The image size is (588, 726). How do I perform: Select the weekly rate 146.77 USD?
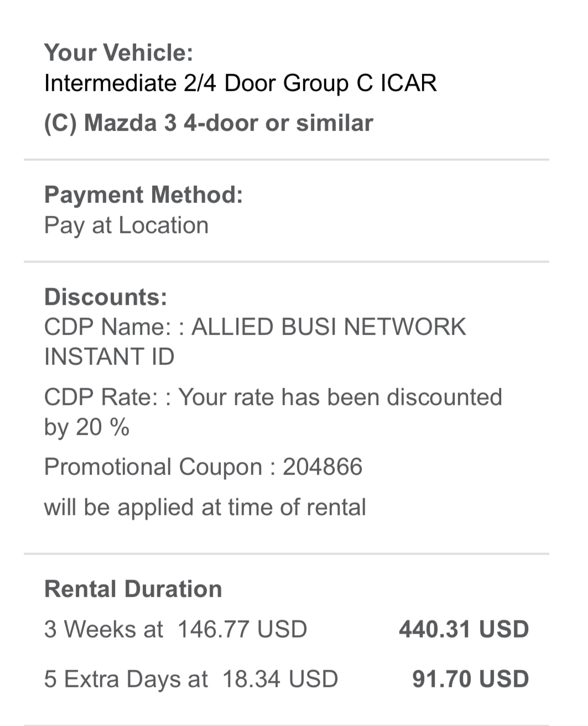(242, 629)
